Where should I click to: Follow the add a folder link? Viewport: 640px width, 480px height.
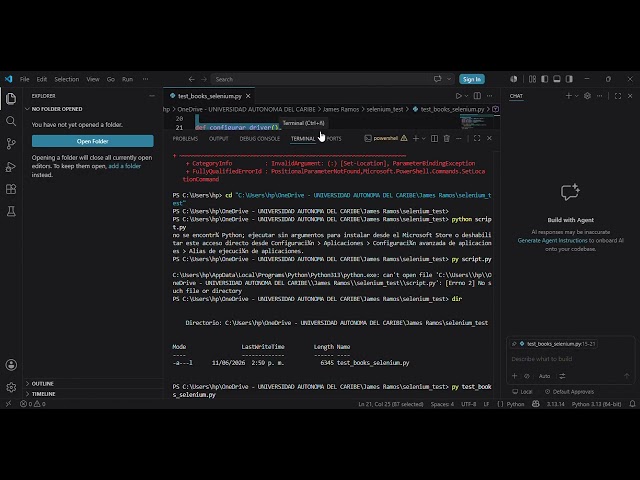[124, 166]
